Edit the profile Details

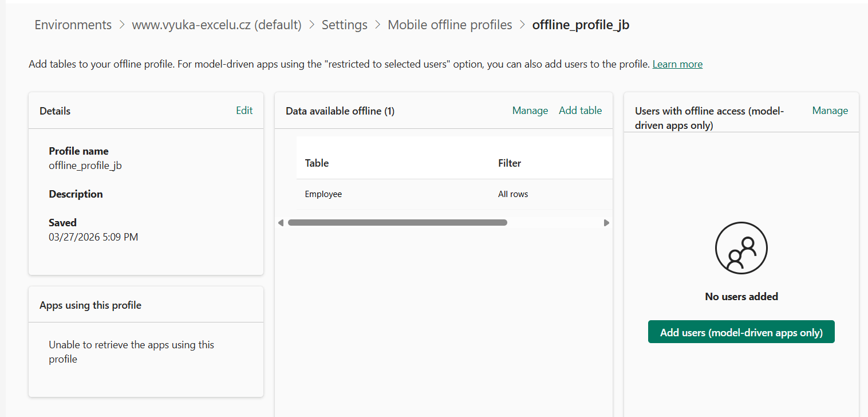click(x=244, y=111)
